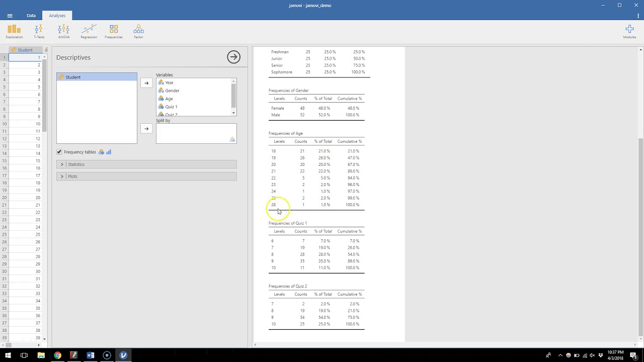Open the Modules plus menu
Image resolution: width=644 pixels, height=362 pixels.
click(x=629, y=32)
